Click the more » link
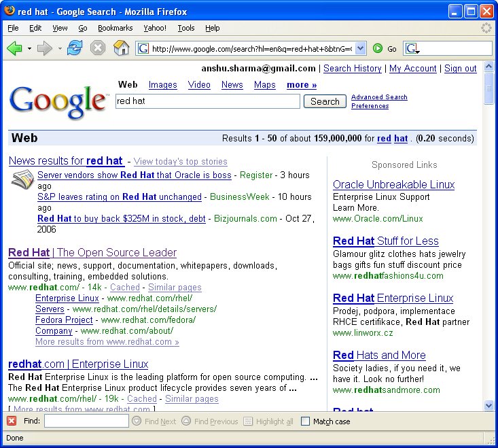498x448 pixels. coord(302,85)
